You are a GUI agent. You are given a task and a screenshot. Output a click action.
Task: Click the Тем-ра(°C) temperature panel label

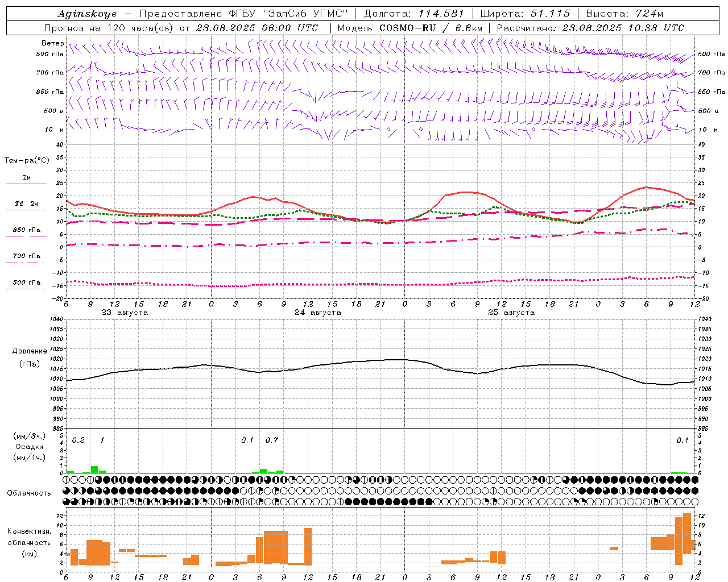click(x=27, y=161)
